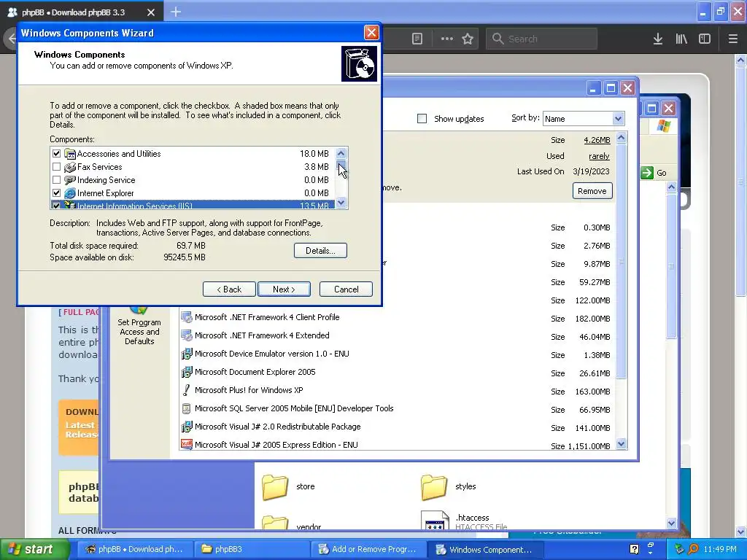747x560 pixels.
Task: Open component Details dialog
Action: (320, 251)
